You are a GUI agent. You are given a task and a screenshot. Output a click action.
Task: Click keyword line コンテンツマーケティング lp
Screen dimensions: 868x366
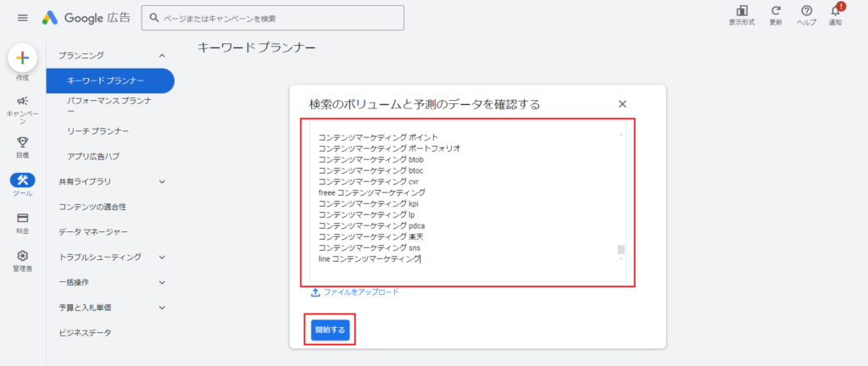tap(366, 214)
